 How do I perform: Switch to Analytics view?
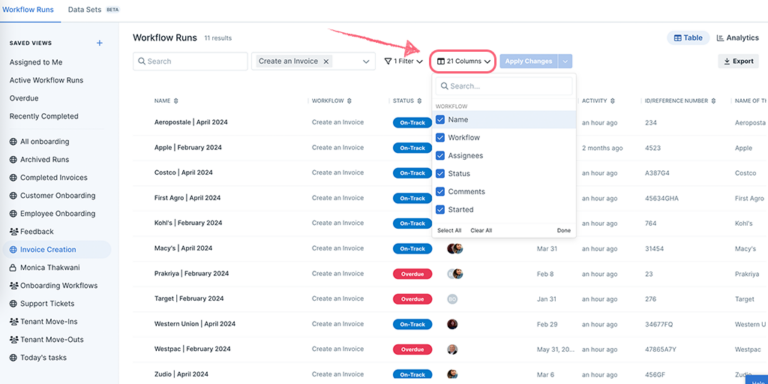pos(738,38)
